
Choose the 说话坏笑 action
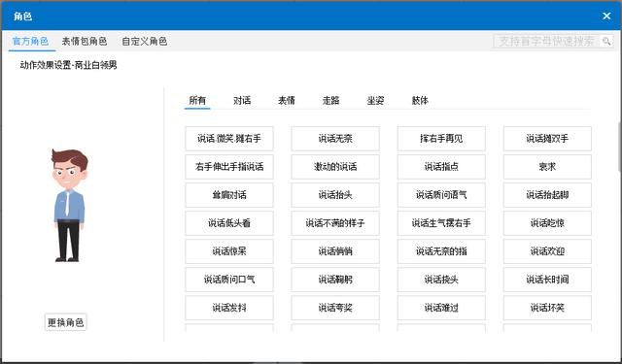click(547, 308)
